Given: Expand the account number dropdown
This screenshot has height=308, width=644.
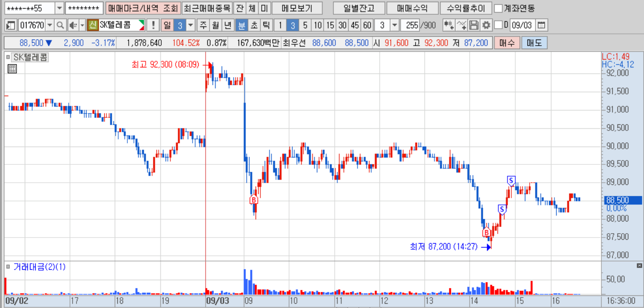Looking at the screenshot, I should coord(60,8).
